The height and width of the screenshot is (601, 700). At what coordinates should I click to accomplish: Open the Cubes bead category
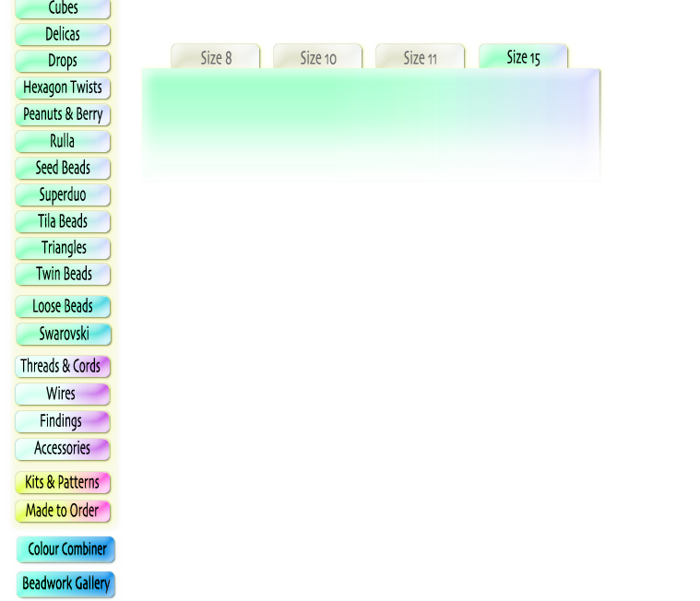click(x=63, y=8)
